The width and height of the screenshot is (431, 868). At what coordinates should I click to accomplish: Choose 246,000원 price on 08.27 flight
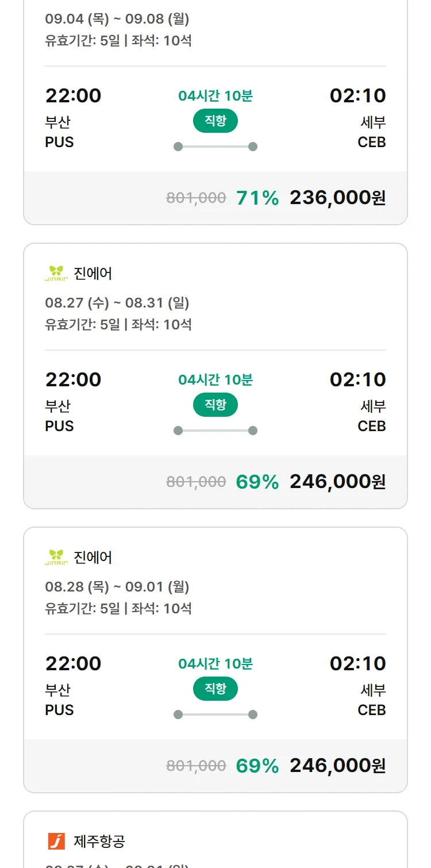coord(337,482)
